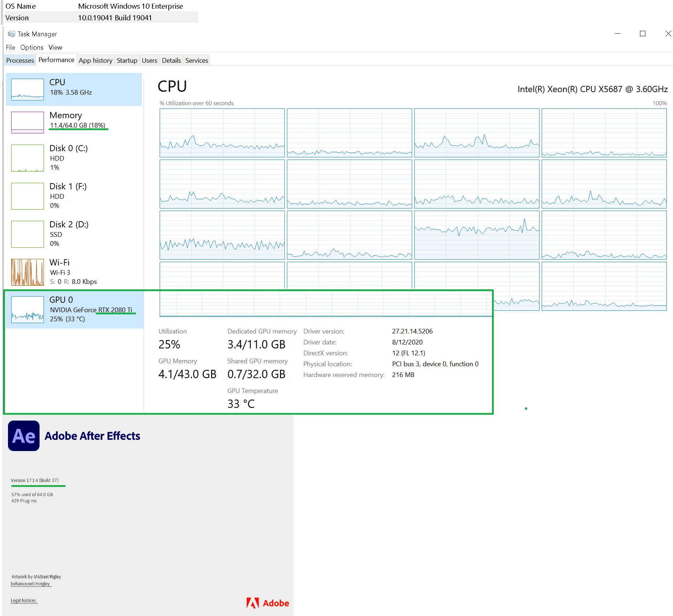Image resolution: width=673 pixels, height=616 pixels.
Task: Click the GPU Temperature 33 °C value
Action: (x=241, y=404)
